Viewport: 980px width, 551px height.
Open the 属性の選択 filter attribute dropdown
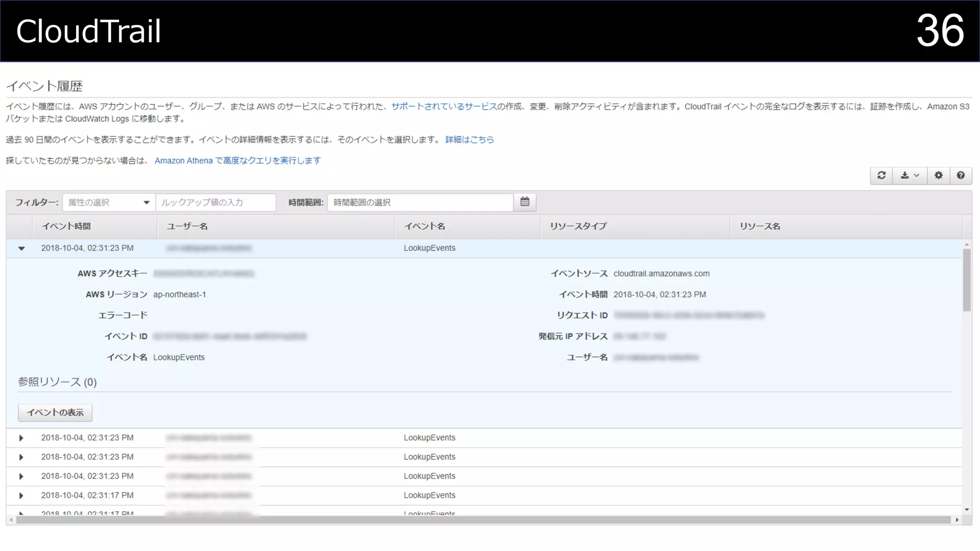(x=109, y=202)
